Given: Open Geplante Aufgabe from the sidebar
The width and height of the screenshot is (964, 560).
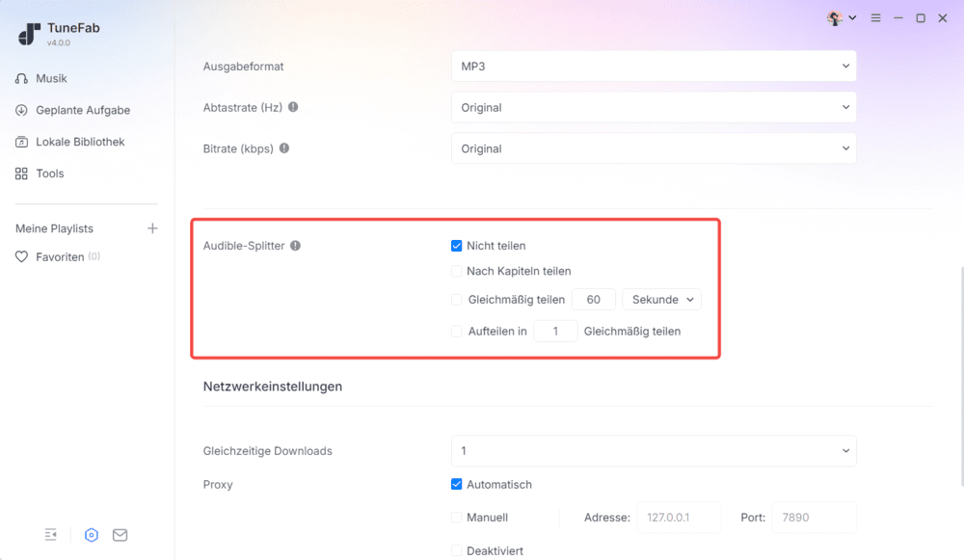Looking at the screenshot, I should 69,110.
